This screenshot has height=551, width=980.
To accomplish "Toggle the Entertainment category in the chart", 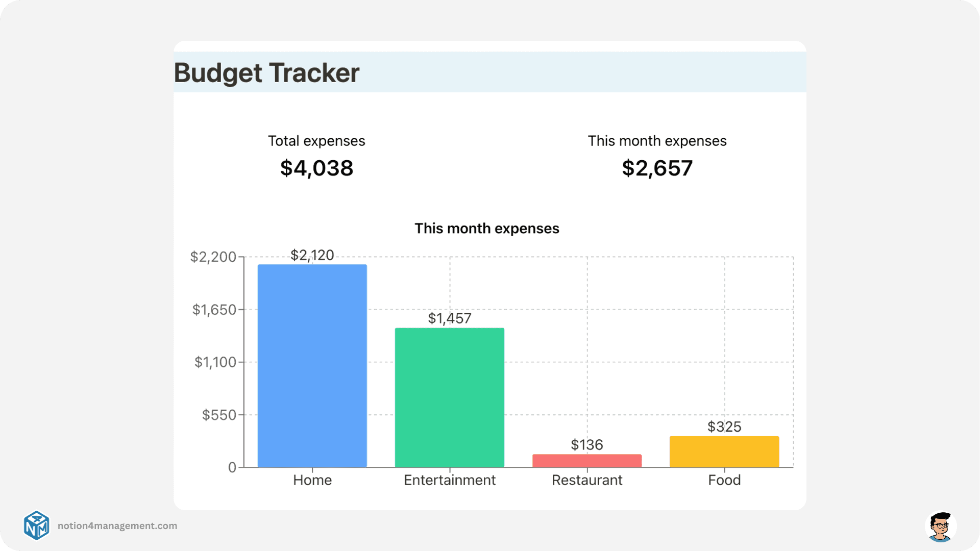I will click(449, 480).
